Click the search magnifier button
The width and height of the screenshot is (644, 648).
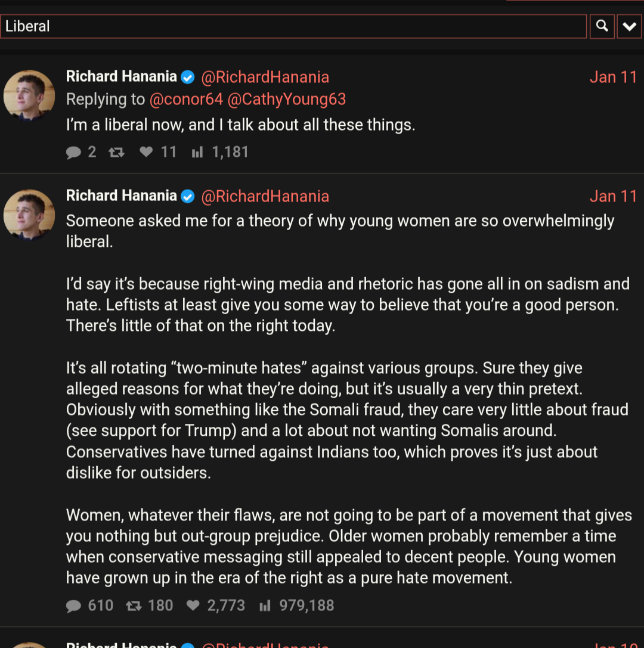pyautogui.click(x=602, y=26)
